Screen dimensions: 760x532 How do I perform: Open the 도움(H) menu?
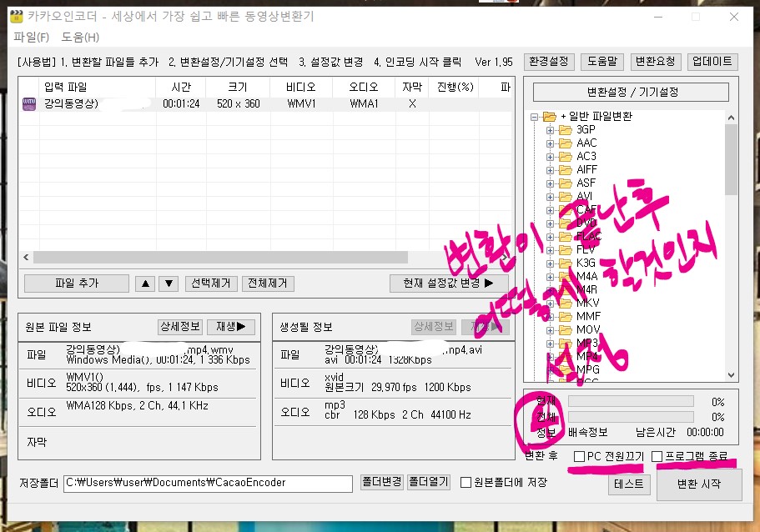[80, 38]
